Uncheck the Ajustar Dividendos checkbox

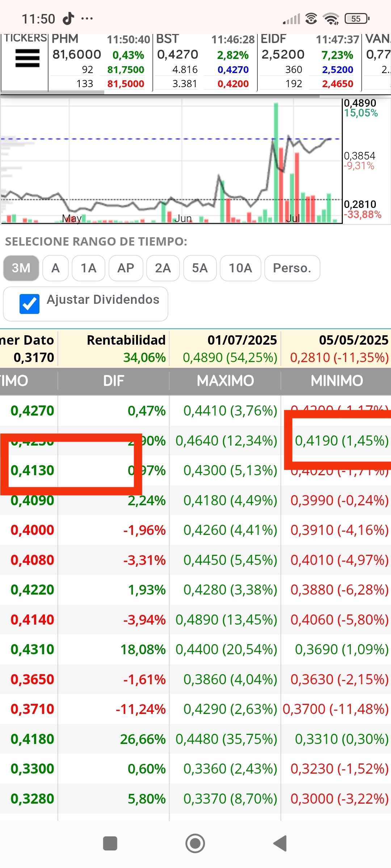coord(29,304)
